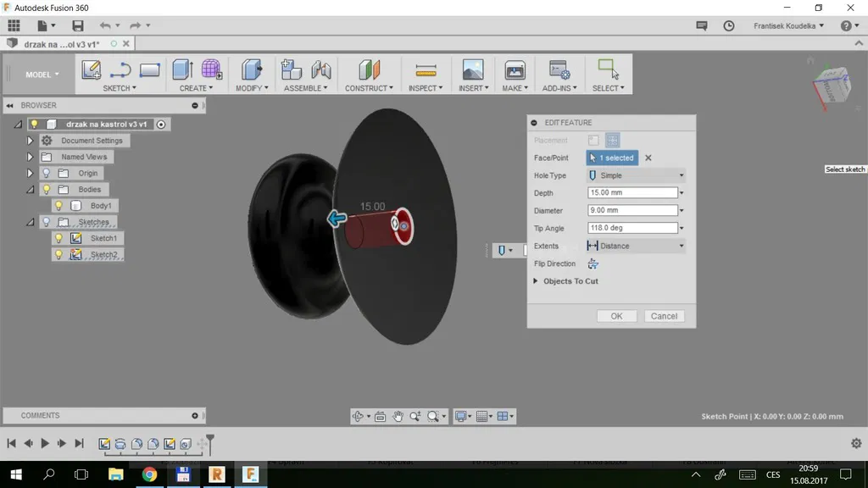The width and height of the screenshot is (868, 488).
Task: Open the ASSEMBLE menu
Action: click(305, 88)
